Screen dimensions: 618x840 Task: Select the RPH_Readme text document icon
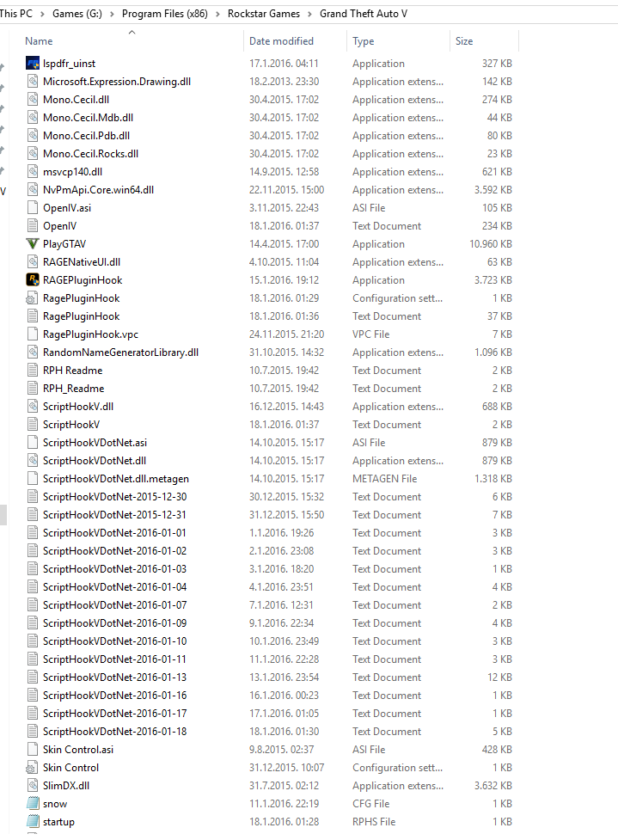[33, 389]
